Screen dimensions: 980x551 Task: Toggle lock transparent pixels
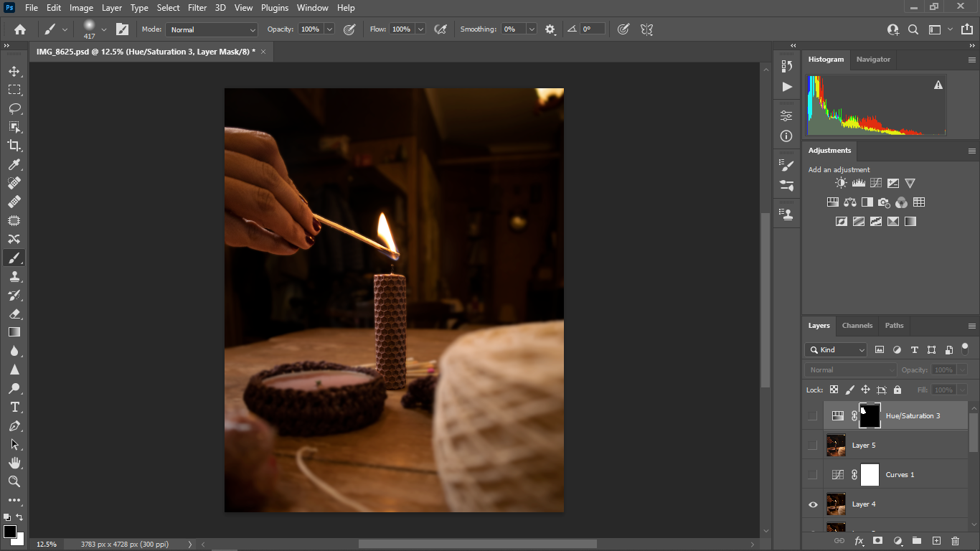click(x=834, y=390)
